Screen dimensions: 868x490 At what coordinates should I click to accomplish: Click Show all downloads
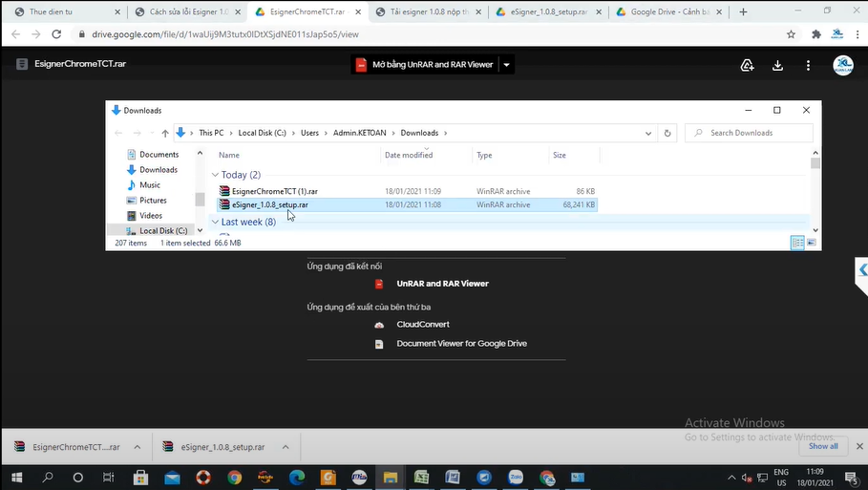coord(823,446)
